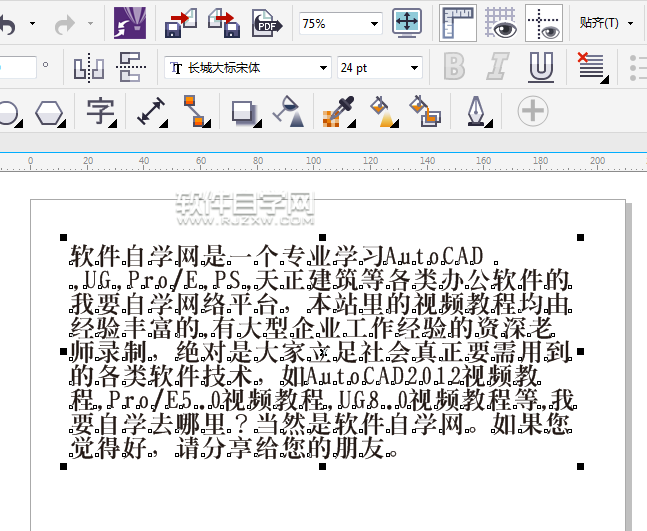Viewport: 647px width, 531px height.
Task: Click the text line starting 经验丰富的
Action: [312, 328]
